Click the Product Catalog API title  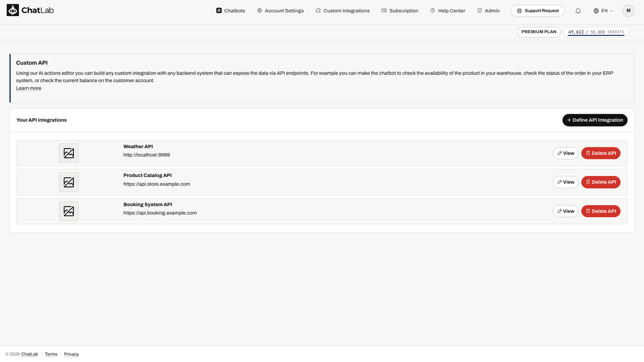coord(148,175)
